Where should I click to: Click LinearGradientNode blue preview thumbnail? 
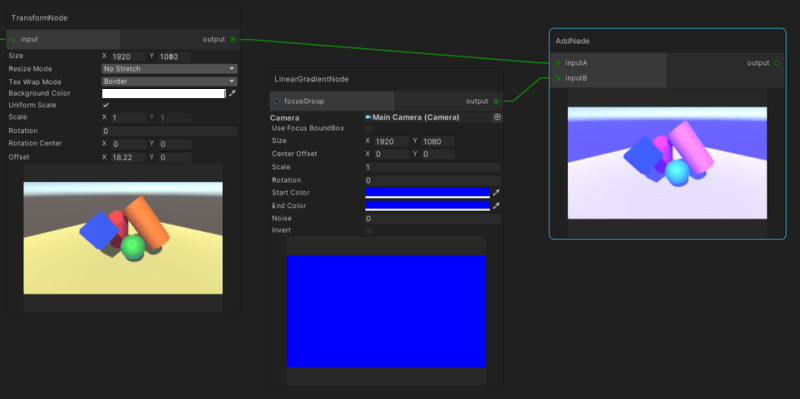(386, 311)
